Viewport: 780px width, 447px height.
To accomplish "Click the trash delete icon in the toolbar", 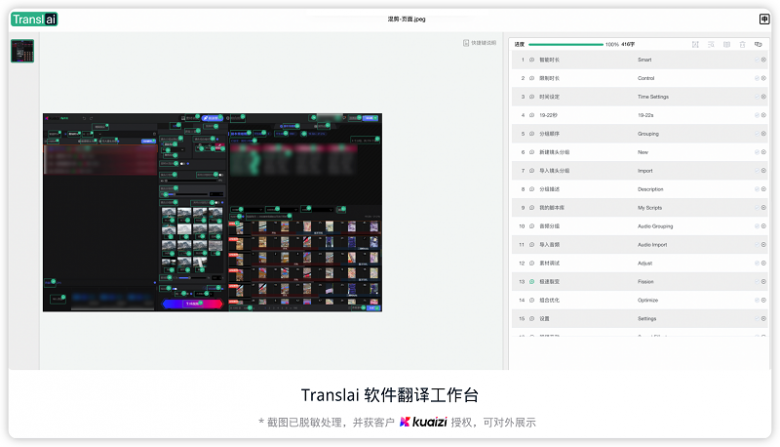I will (742, 44).
